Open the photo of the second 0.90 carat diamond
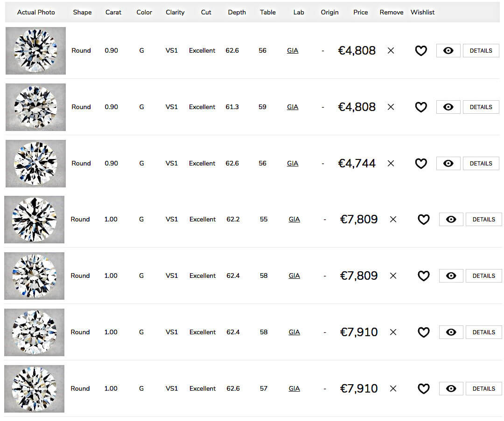The image size is (504, 421). click(35, 107)
